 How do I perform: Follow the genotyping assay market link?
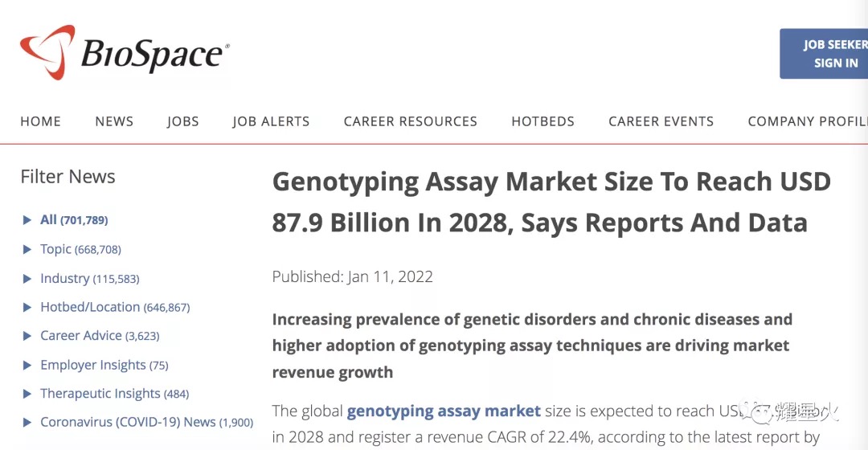pyautogui.click(x=444, y=411)
